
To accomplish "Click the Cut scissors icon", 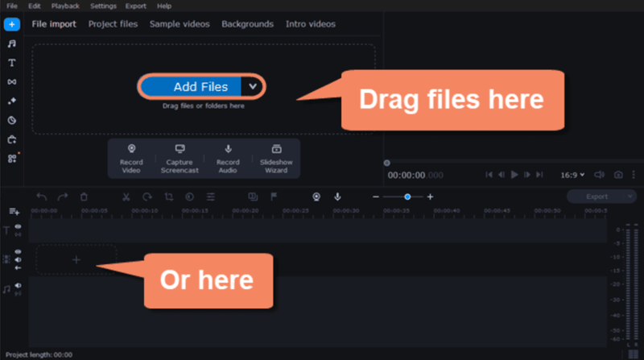I will [126, 197].
